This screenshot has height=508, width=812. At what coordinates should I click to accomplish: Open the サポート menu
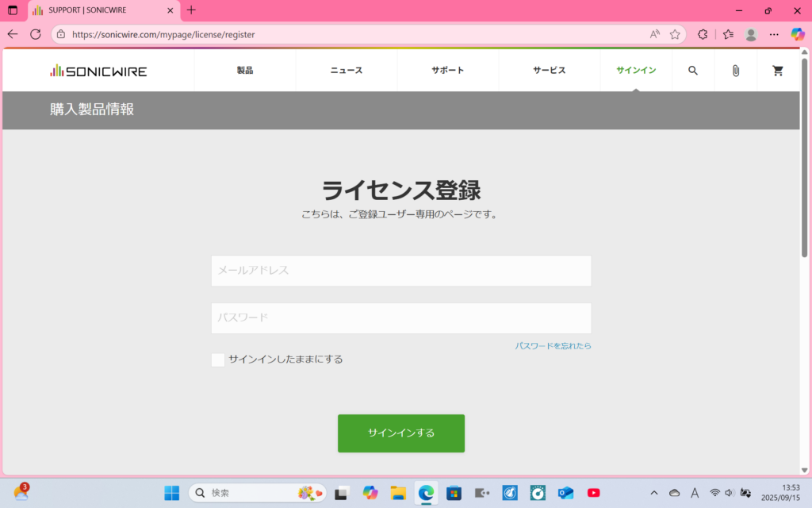click(448, 71)
